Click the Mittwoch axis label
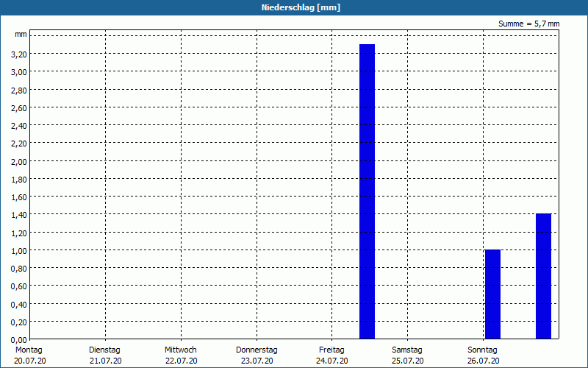Image resolution: width=588 pixels, height=368 pixels. (x=180, y=350)
